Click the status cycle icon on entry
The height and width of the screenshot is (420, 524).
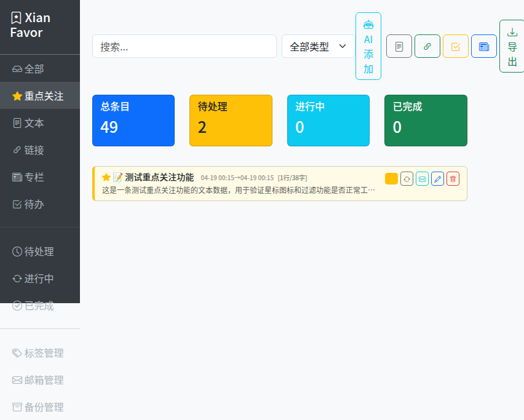tap(407, 179)
